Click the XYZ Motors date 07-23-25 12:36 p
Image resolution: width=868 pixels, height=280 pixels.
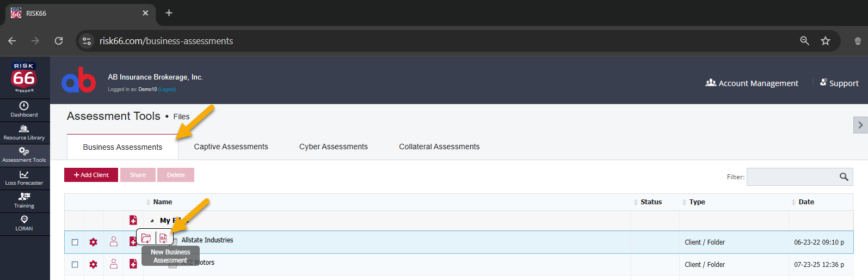pyautogui.click(x=819, y=265)
